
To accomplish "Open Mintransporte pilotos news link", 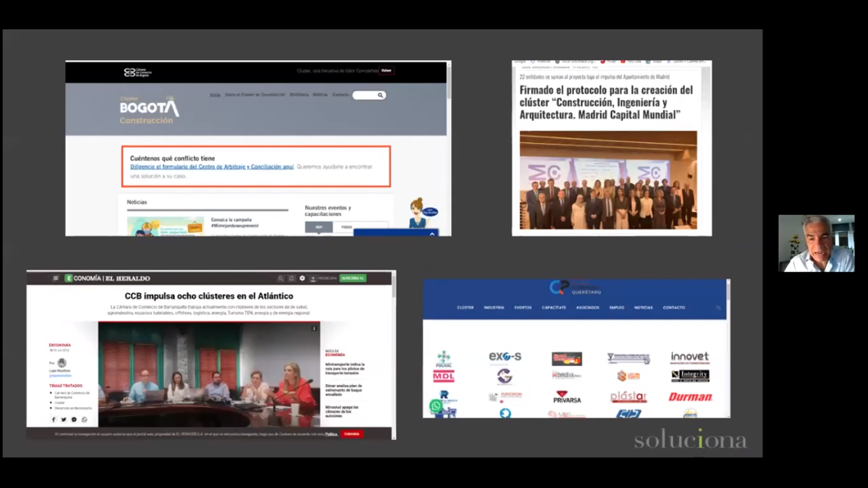I will pos(345,367).
